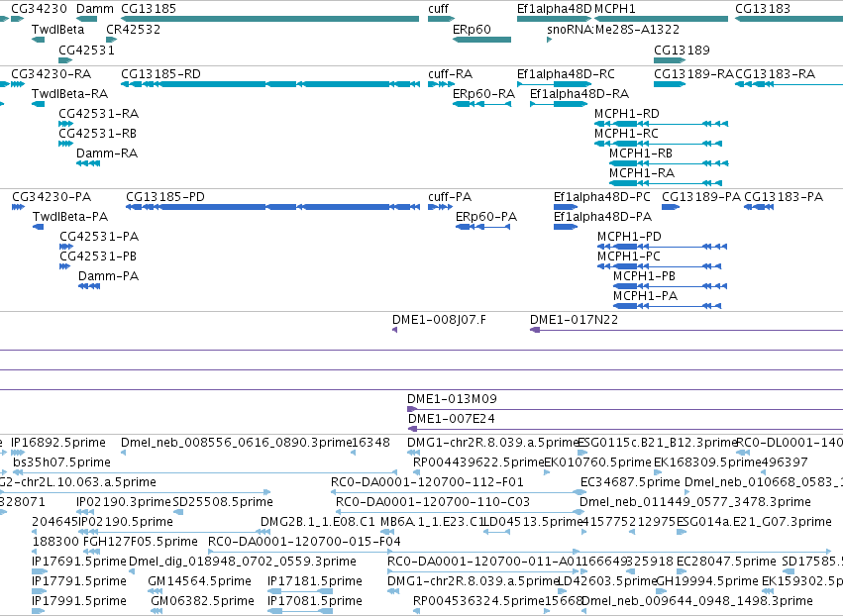Viewport: 843px width, 616px height.
Task: Select the CG42531-PA protein label
Action: (x=99, y=237)
